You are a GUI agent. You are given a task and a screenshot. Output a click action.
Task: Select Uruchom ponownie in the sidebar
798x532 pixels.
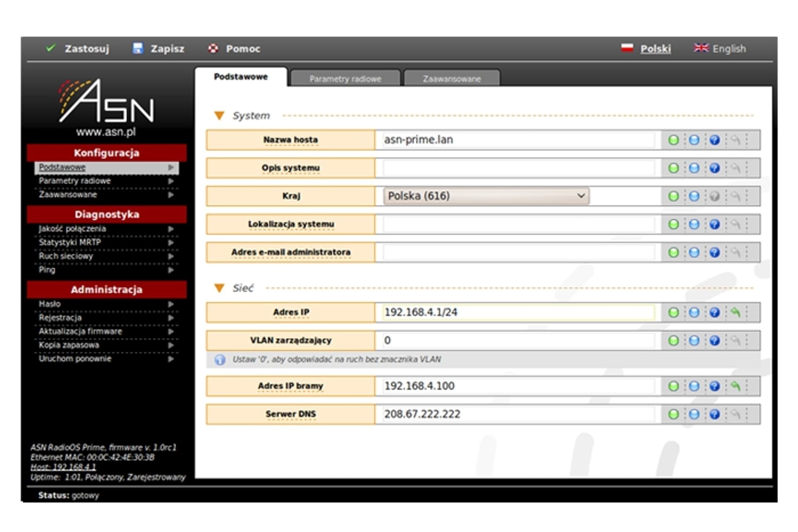pyautogui.click(x=107, y=359)
